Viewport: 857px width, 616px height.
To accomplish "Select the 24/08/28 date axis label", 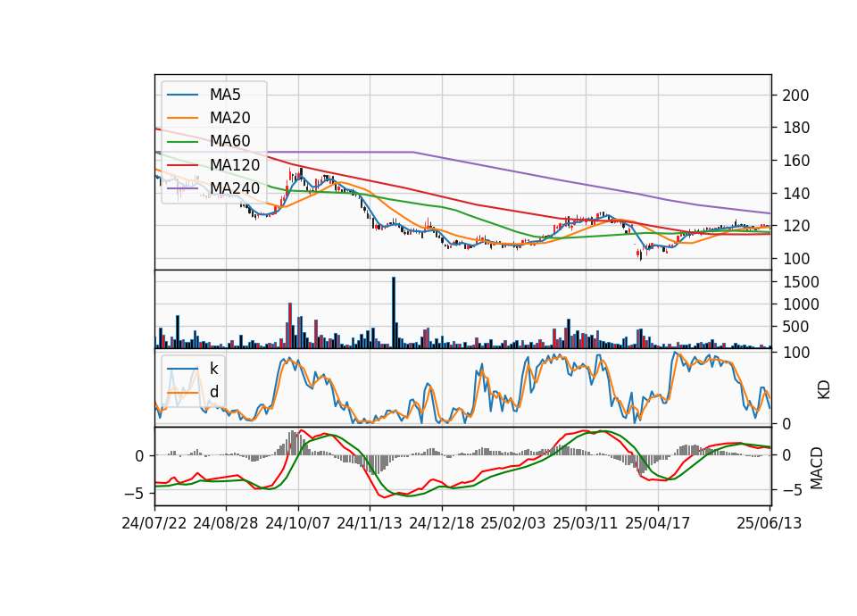I will tap(226, 523).
